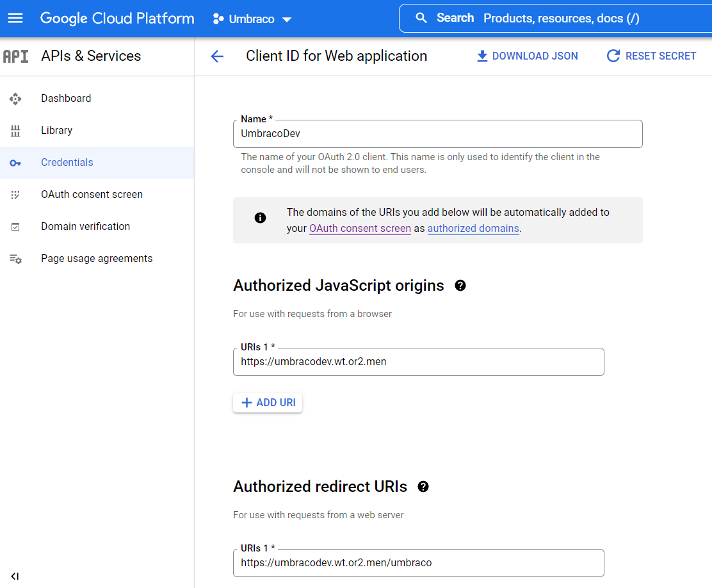Click the Name input field
The width and height of the screenshot is (712, 588).
click(437, 134)
